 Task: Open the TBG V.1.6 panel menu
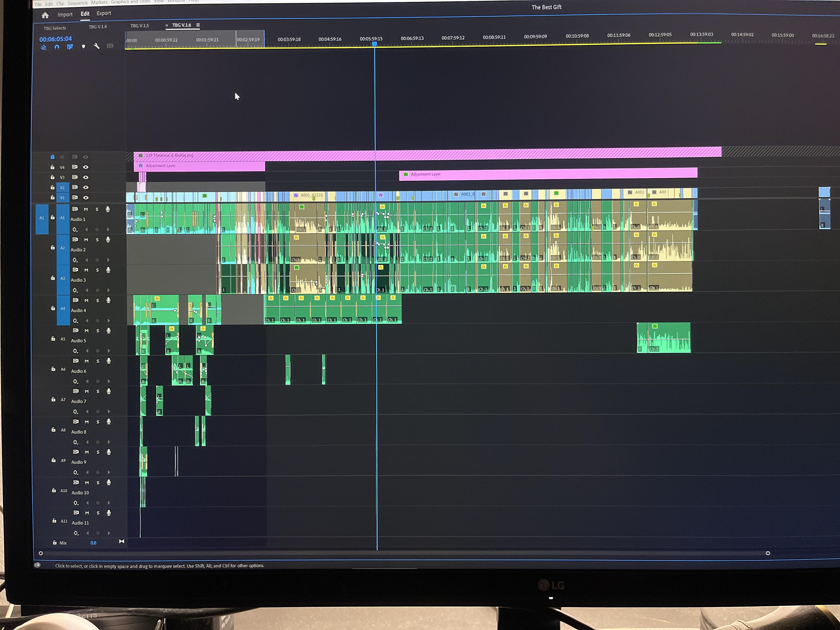198,25
